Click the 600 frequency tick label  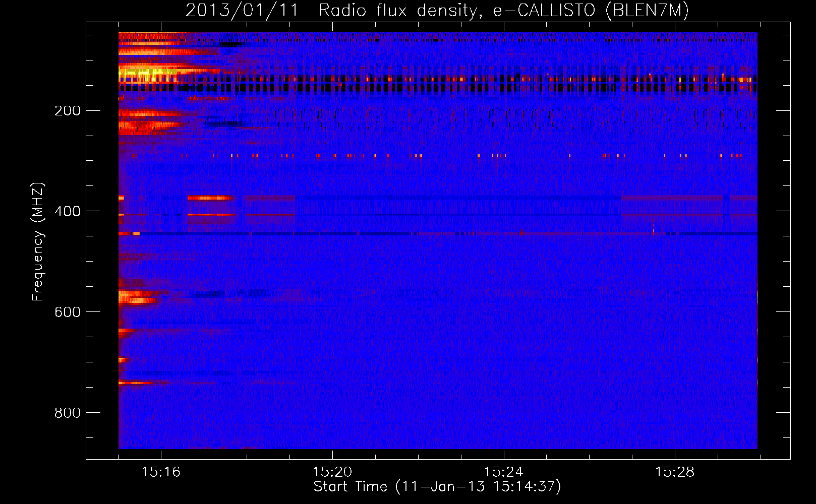[x=68, y=312]
